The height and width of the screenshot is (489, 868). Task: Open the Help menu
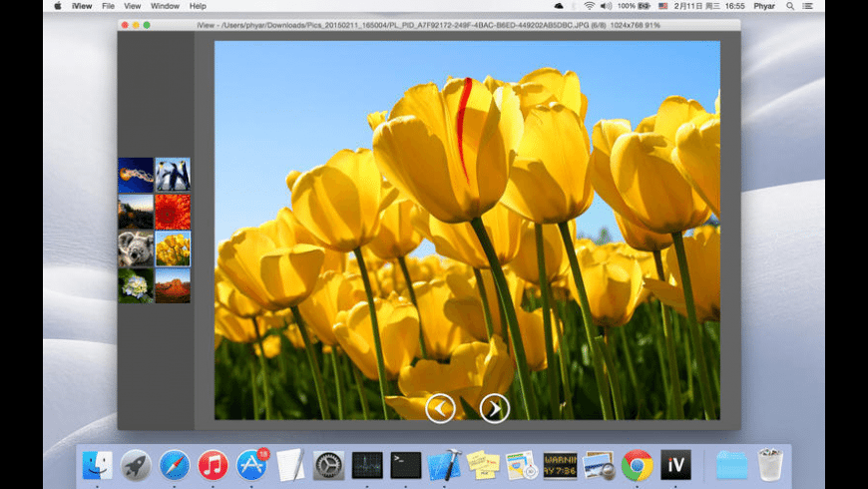point(198,6)
